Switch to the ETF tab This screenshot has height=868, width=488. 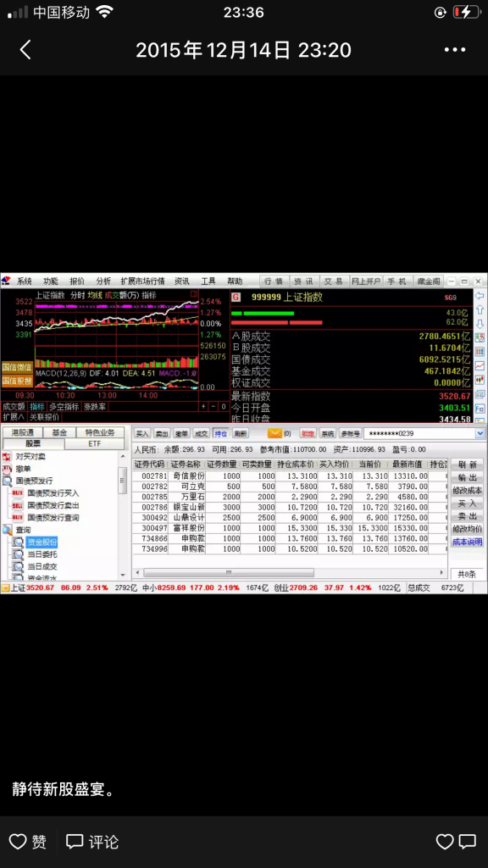pyautogui.click(x=95, y=444)
